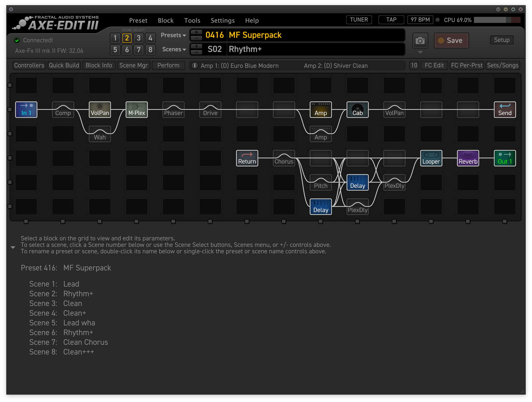Switch to scene 8 button

(150, 50)
